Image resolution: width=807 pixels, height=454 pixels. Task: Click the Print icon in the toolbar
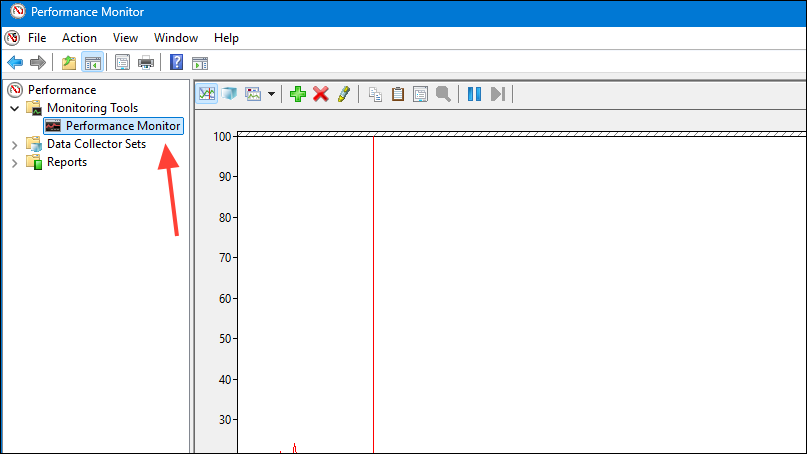pos(146,63)
